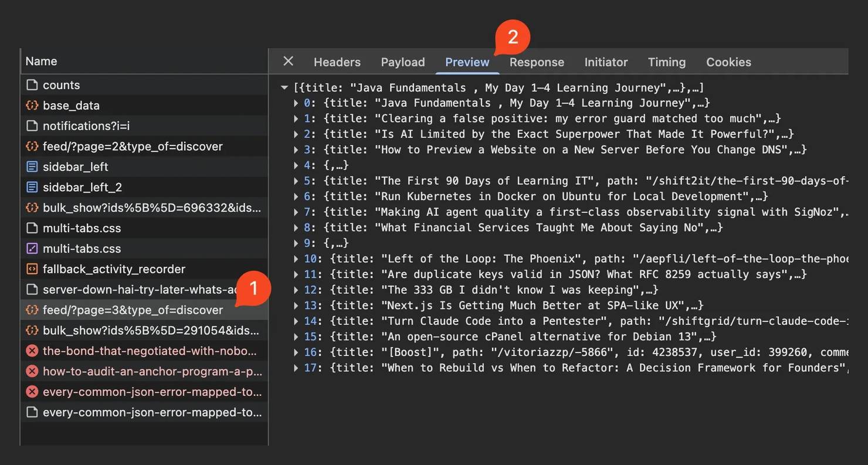The width and height of the screenshot is (868, 465).
Task: Click the JSON icon of bulk_show?ids%5B%5D=291054
Action: tap(32, 330)
